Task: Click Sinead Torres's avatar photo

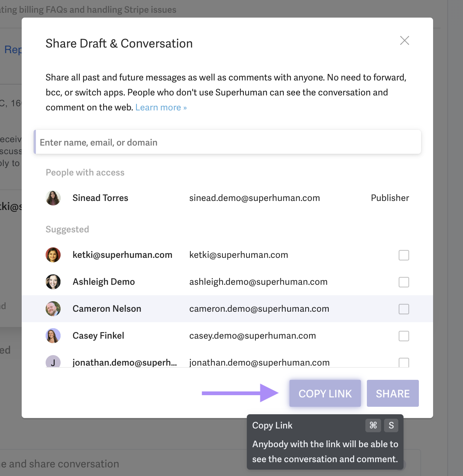Action: tap(53, 198)
